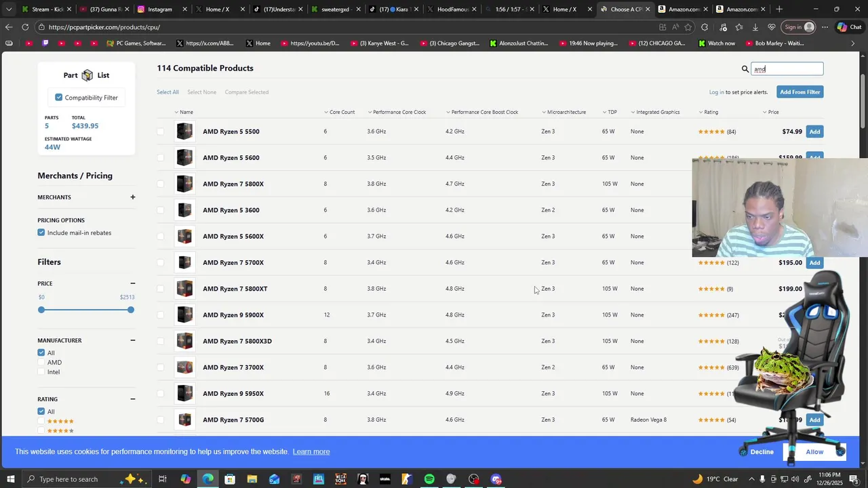Collapse the Rating filter section
868x488 pixels.
pyautogui.click(x=133, y=399)
